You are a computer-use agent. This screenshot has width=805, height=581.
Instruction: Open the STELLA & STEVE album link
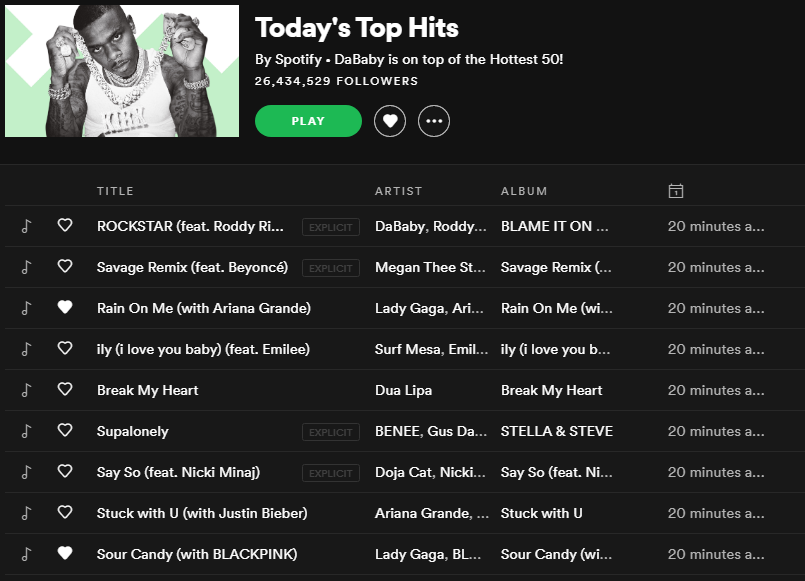[x=557, y=432]
